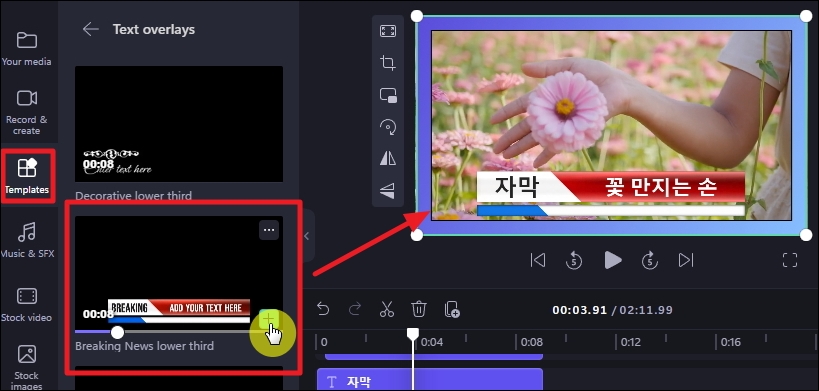Click the 0:12 mark on timeline ruler
This screenshot has width=819, height=391.
pyautogui.click(x=630, y=342)
